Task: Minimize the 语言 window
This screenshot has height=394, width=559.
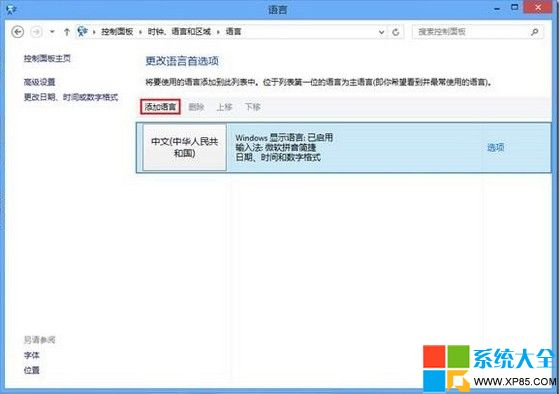Action: pyautogui.click(x=497, y=9)
